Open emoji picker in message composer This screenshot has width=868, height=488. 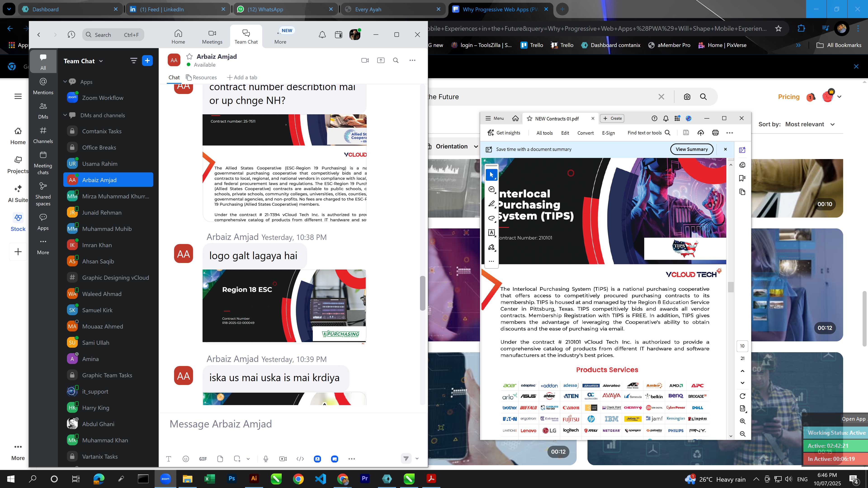tap(186, 459)
